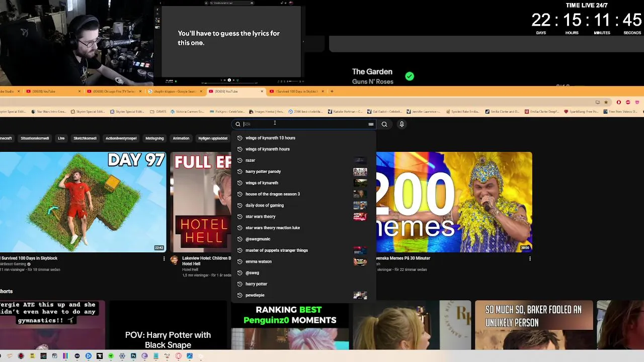
Task: Activate voice search microphone icon
Action: pos(401,124)
